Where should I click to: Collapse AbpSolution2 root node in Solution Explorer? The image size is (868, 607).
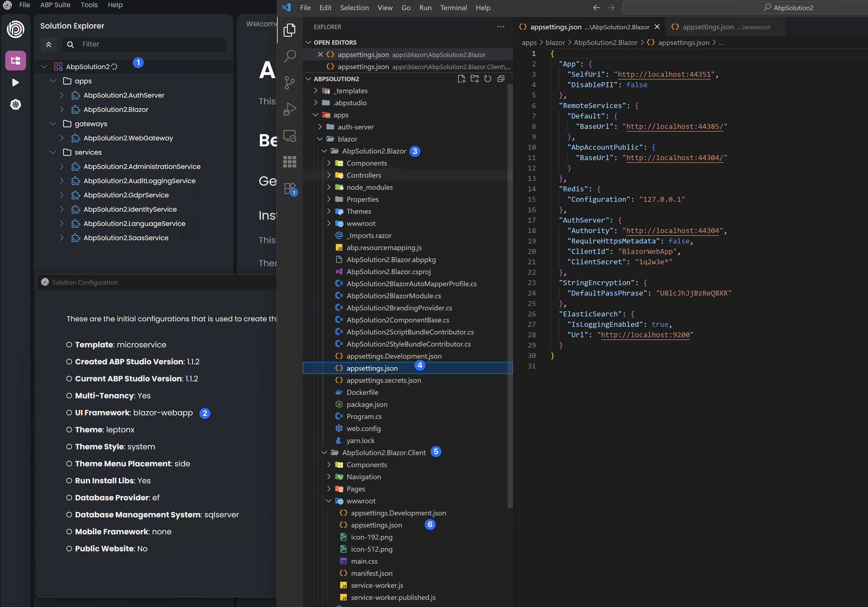[x=44, y=66]
